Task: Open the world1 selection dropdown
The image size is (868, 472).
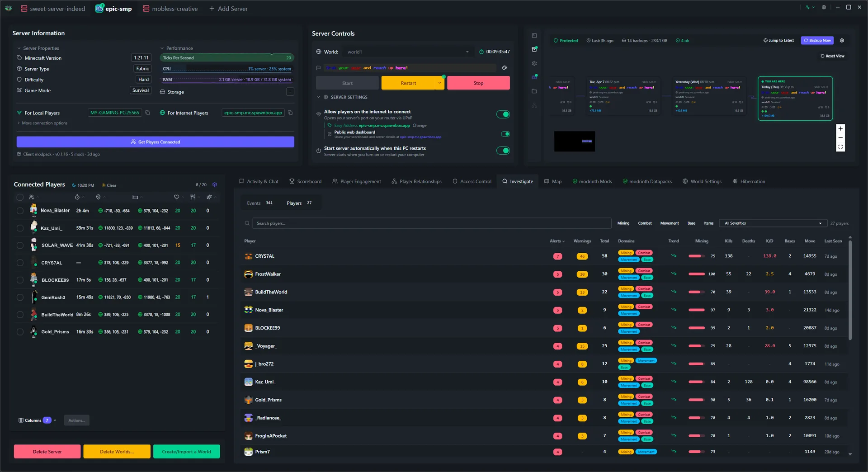Action: click(407, 52)
